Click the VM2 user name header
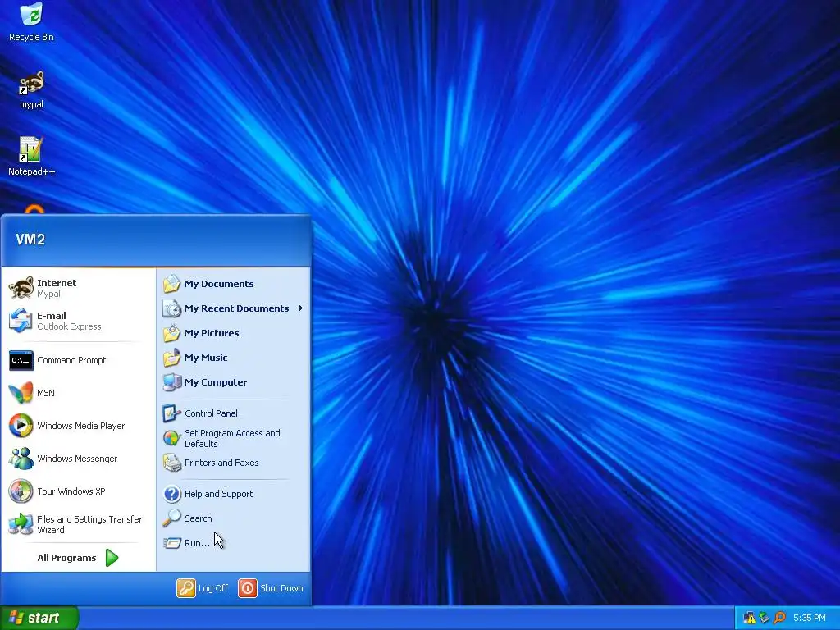Image resolution: width=840 pixels, height=630 pixels. pos(30,240)
